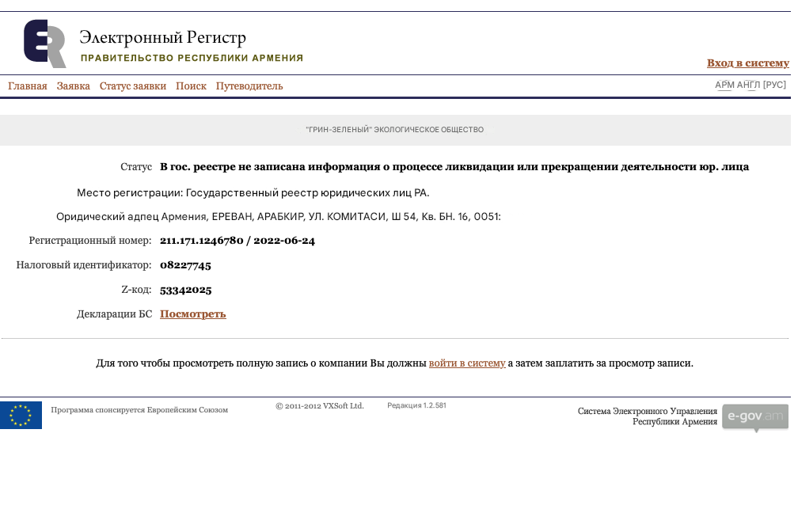This screenshot has width=798, height=532.
Task: Click the © 2011-2012 VXSoft Ltd. notice
Action: [320, 406]
